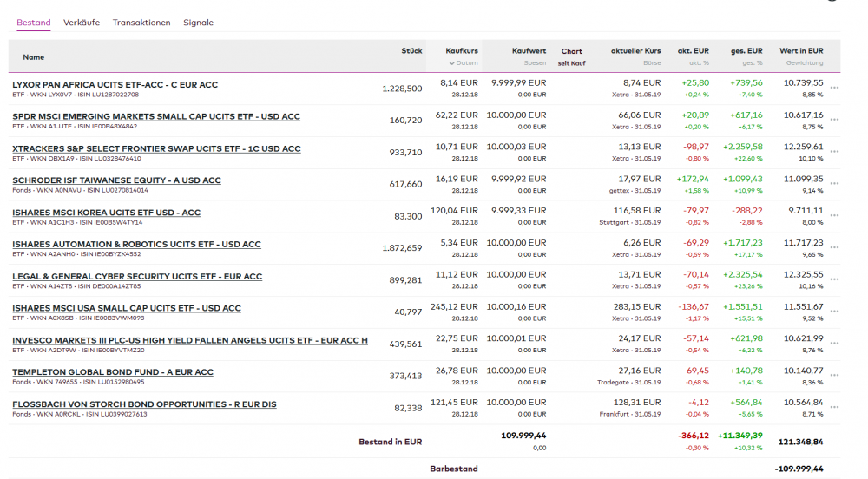Sort by the Stück column header

click(411, 51)
